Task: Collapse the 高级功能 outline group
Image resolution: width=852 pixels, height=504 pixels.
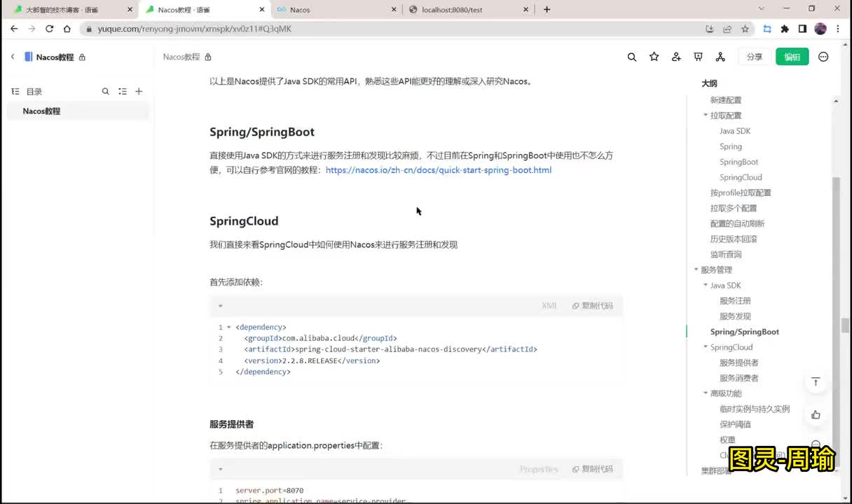Action: click(x=706, y=393)
